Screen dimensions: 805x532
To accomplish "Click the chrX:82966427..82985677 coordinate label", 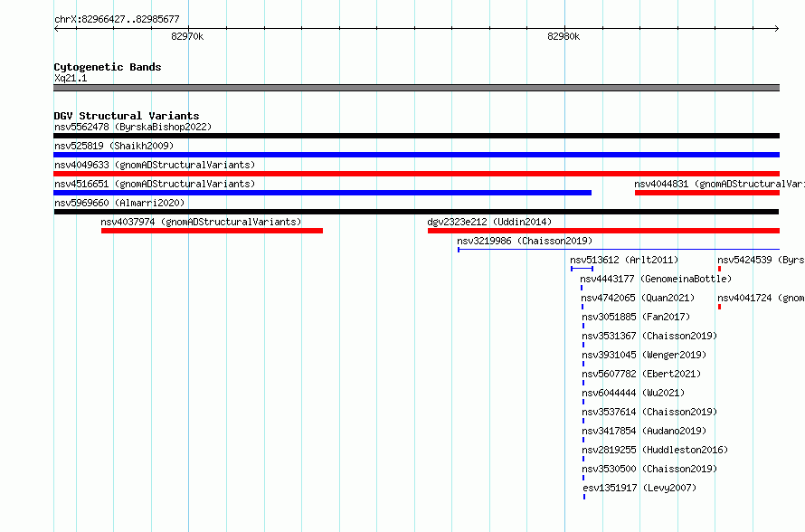I will (117, 19).
